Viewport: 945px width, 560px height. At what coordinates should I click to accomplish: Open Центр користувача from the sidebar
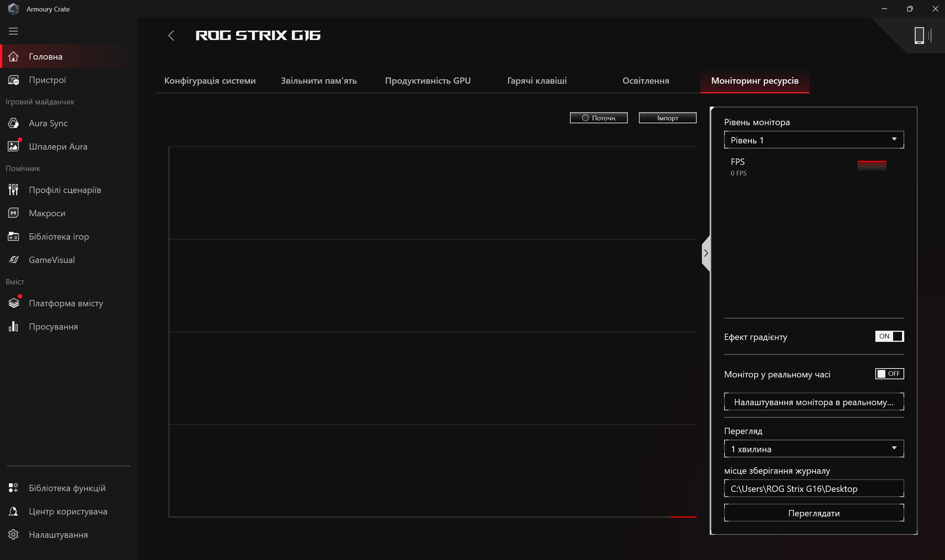click(67, 511)
